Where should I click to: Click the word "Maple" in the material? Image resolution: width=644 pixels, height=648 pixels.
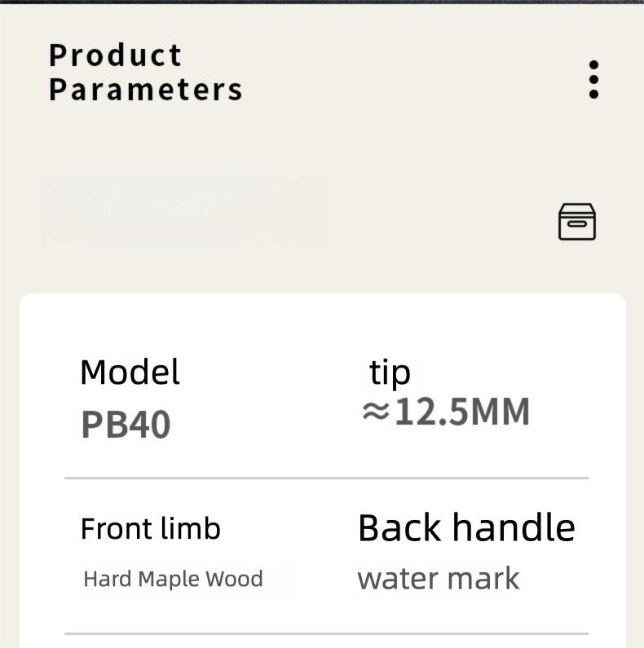[168, 580]
